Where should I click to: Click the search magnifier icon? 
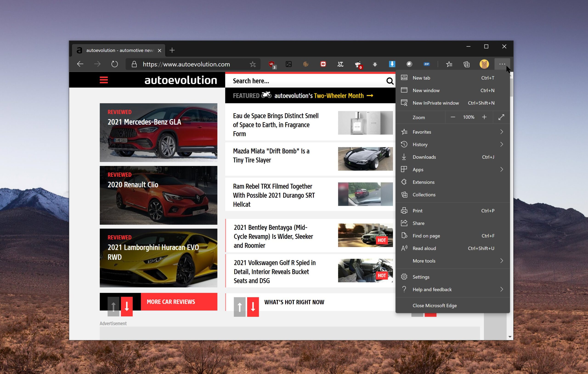point(390,81)
